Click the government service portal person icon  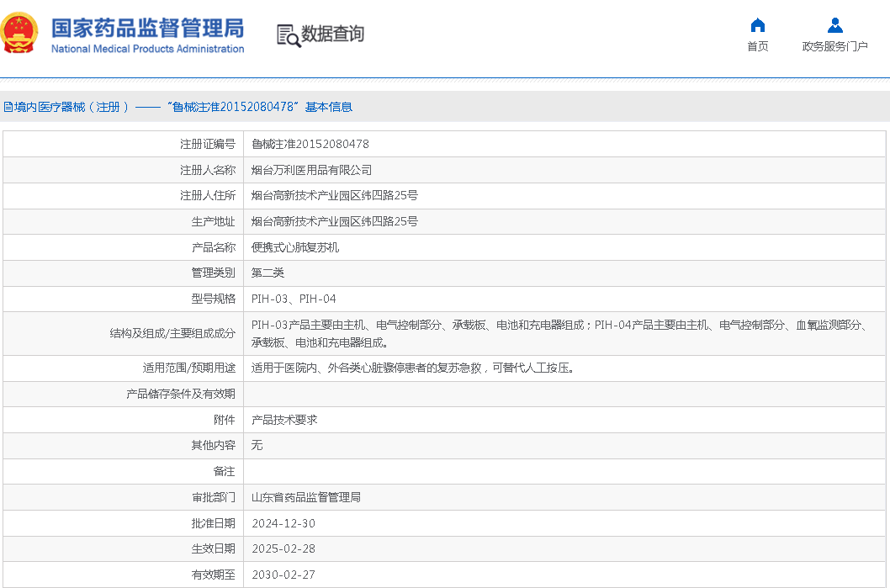(x=835, y=25)
